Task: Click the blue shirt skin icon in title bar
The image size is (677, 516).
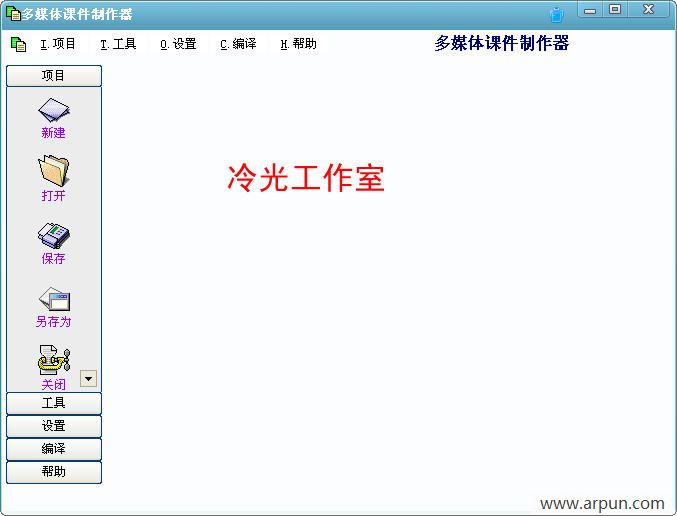Action: 557,15
